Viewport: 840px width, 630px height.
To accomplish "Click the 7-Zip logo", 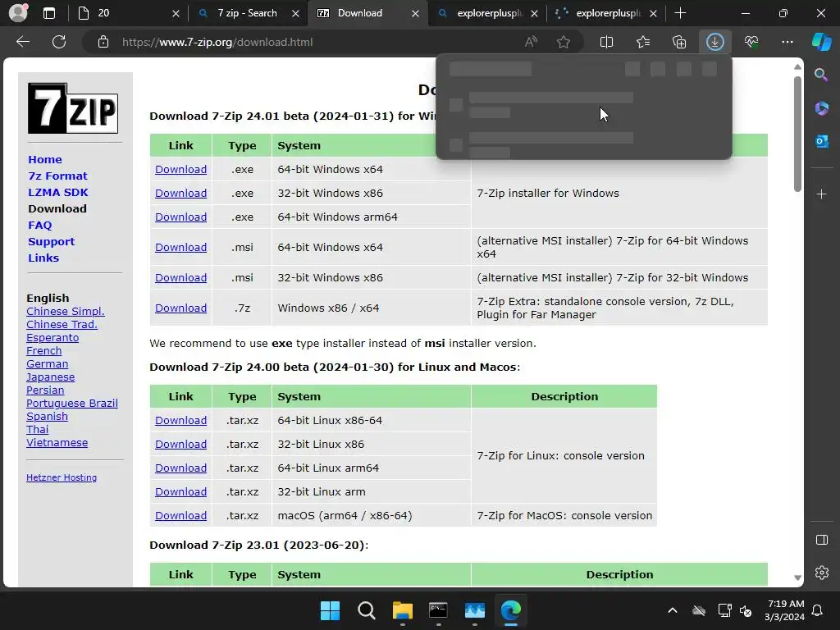I will [x=73, y=108].
